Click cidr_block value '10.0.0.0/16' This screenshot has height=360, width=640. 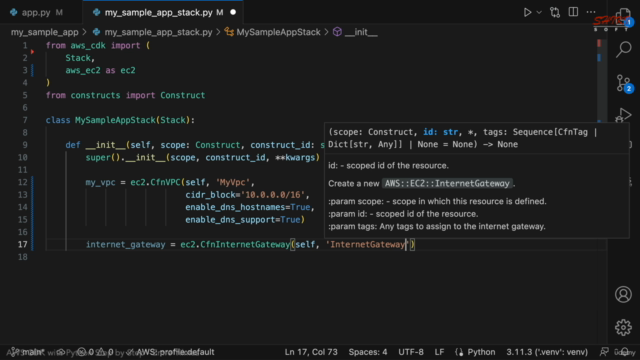pyautogui.click(x=273, y=195)
